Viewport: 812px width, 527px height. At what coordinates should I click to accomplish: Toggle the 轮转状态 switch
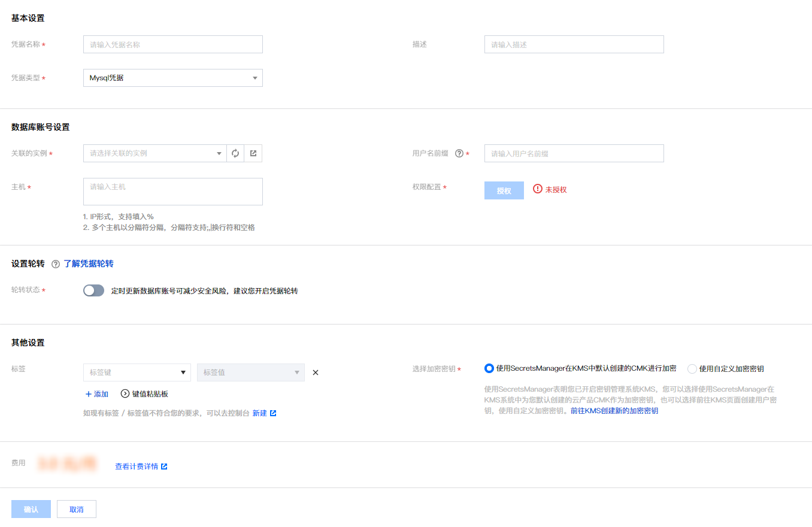94,290
